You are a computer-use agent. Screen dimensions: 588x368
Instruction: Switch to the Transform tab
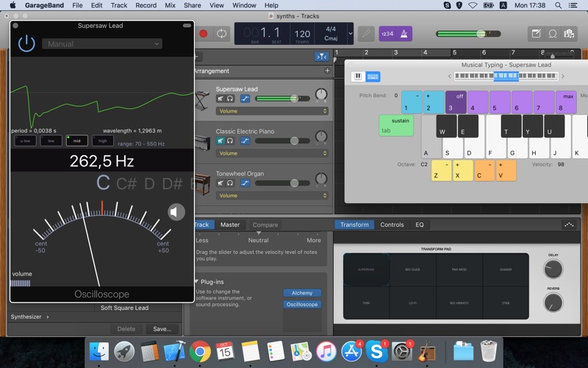(x=354, y=224)
